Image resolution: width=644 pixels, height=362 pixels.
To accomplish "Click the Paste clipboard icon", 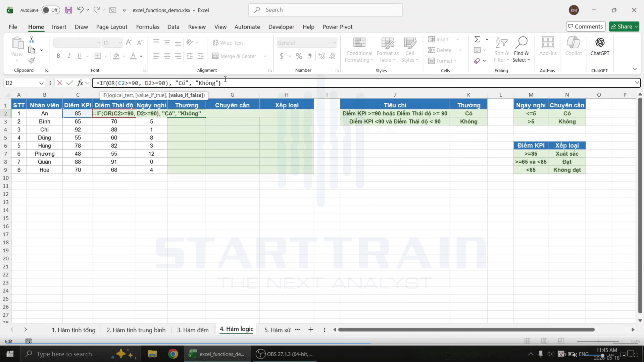I will (x=17, y=44).
